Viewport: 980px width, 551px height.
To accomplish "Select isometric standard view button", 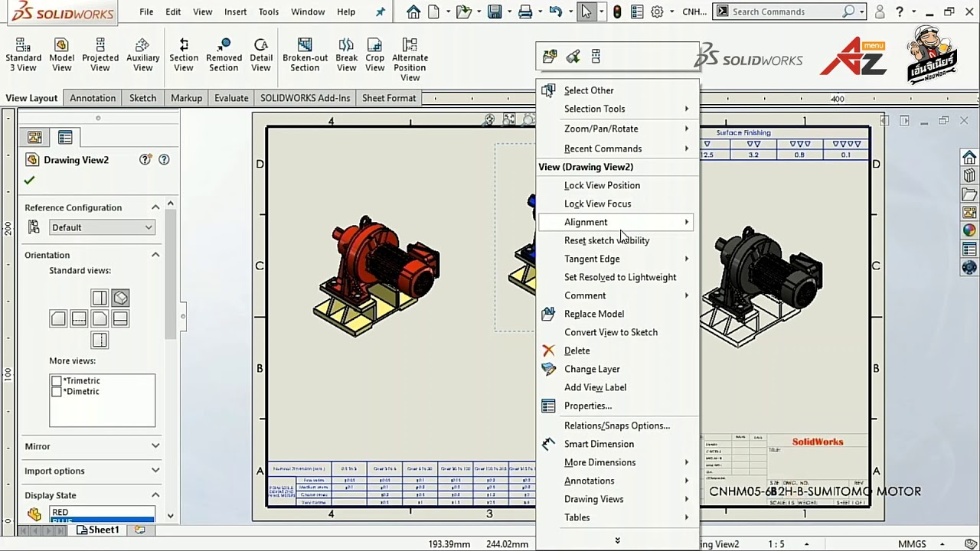I will pos(120,298).
